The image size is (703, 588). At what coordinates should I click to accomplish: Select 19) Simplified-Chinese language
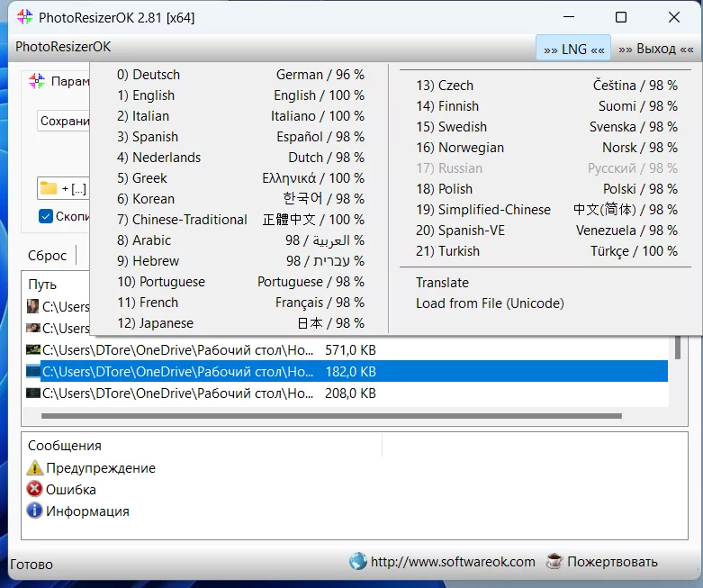pyautogui.click(x=546, y=210)
